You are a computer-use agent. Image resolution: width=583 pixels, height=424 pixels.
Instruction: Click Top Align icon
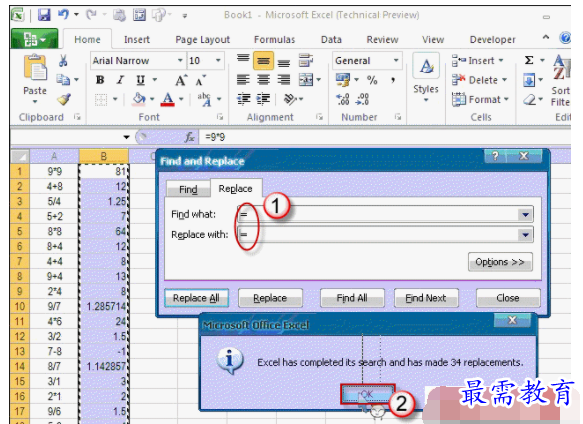(x=243, y=58)
